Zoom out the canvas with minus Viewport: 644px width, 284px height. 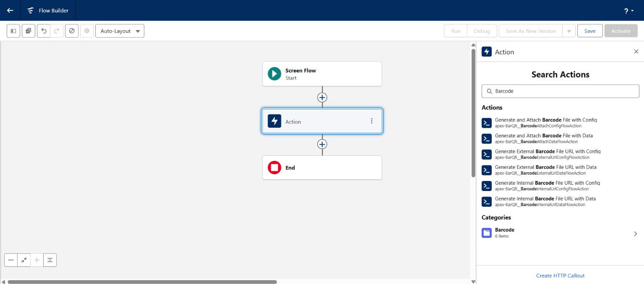[11, 260]
